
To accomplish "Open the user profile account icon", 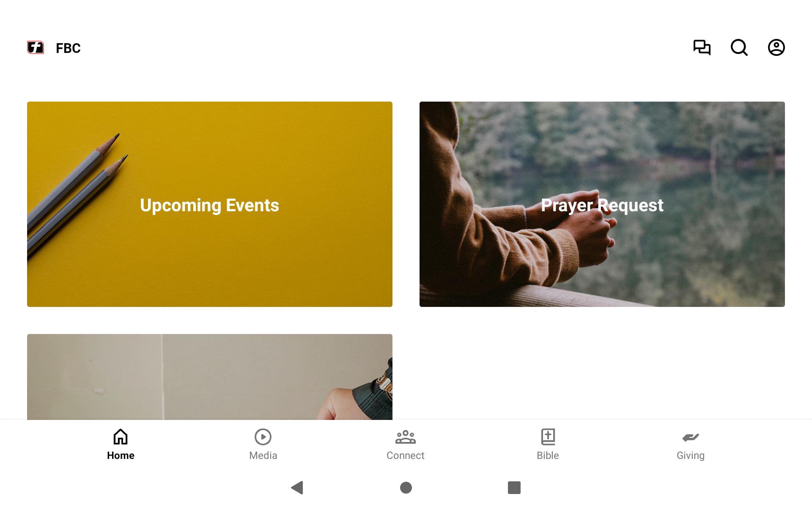I will 776,47.
